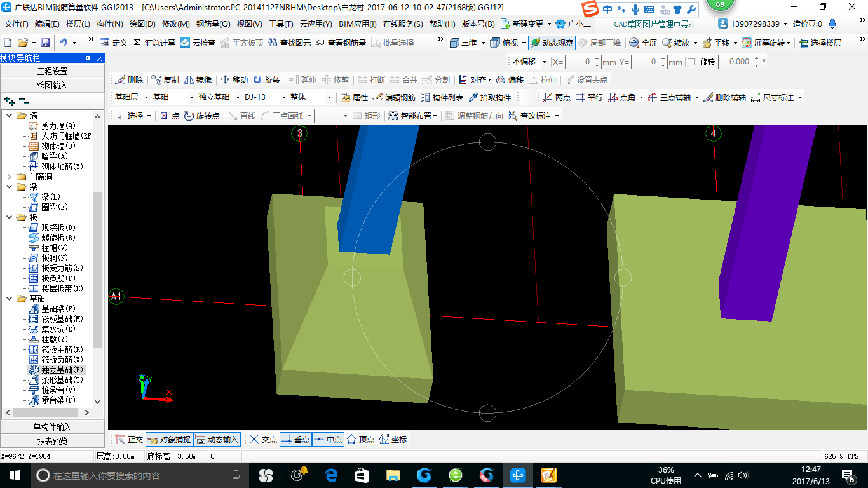Select 平行 parallel axis tool
This screenshot has height=488, width=868.
(x=589, y=97)
